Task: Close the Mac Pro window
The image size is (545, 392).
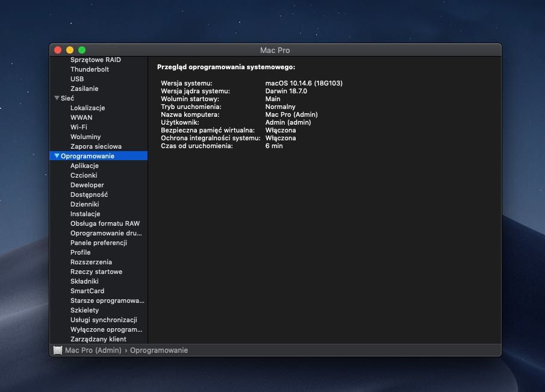Action: (58, 50)
